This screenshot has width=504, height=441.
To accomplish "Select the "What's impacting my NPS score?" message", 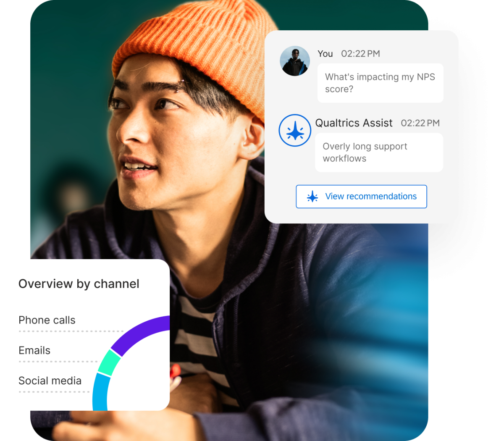I will pyautogui.click(x=380, y=83).
